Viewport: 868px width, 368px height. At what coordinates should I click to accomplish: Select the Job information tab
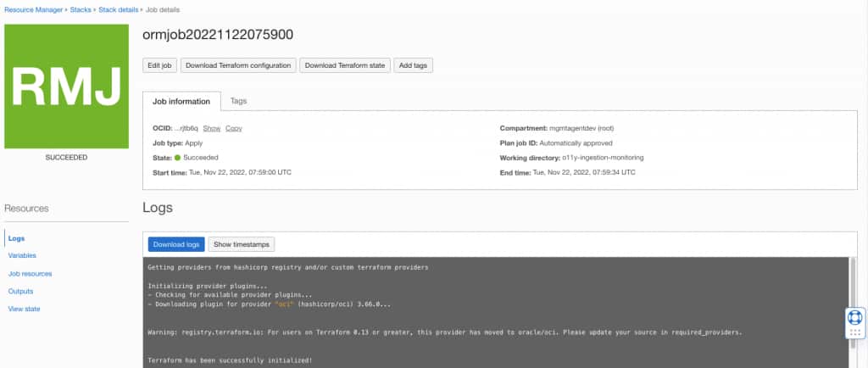[181, 101]
